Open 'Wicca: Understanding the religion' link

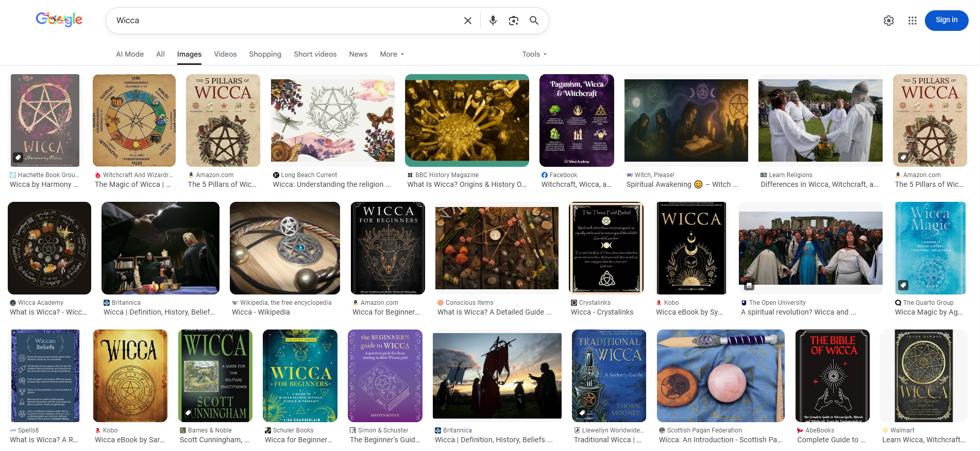coord(332,184)
